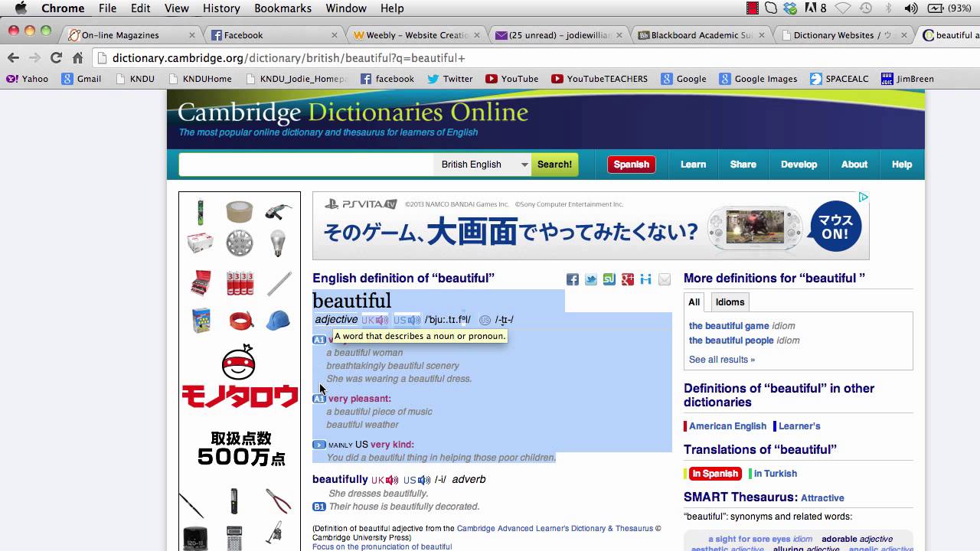
Task: Click the battery status icon
Action: click(x=935, y=8)
